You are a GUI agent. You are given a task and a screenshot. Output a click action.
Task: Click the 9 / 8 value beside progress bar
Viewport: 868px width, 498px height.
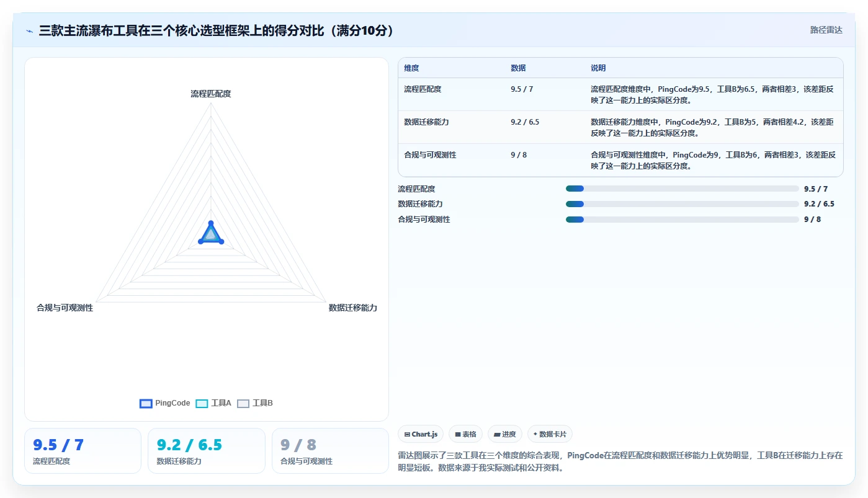click(813, 220)
